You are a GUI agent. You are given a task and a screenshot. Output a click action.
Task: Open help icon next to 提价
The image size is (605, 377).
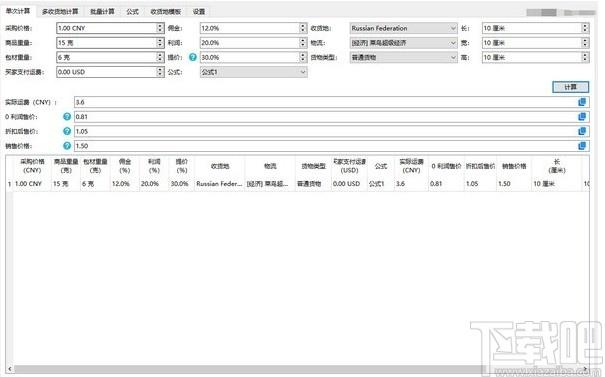(x=193, y=57)
